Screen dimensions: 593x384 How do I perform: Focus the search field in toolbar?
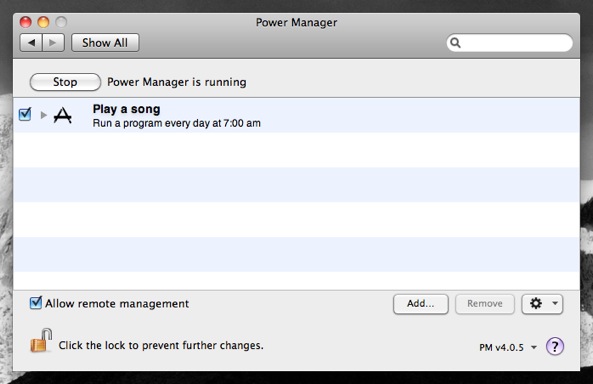click(x=509, y=43)
